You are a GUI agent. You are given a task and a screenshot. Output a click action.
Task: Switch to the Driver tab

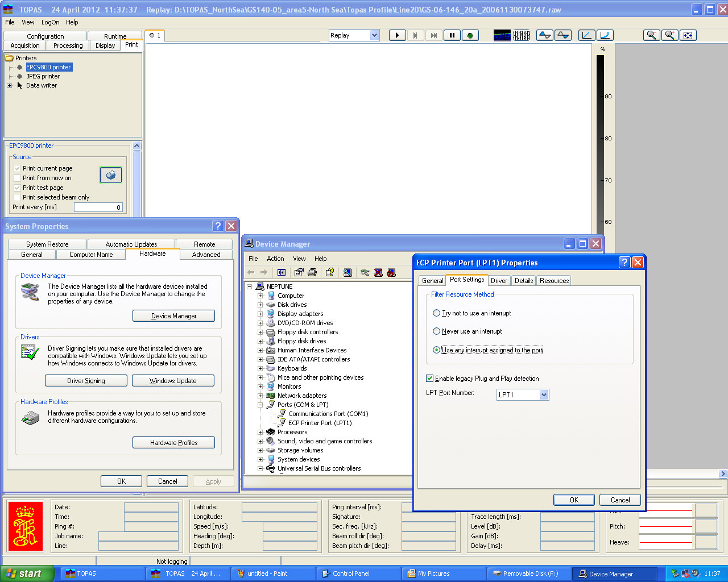point(499,280)
